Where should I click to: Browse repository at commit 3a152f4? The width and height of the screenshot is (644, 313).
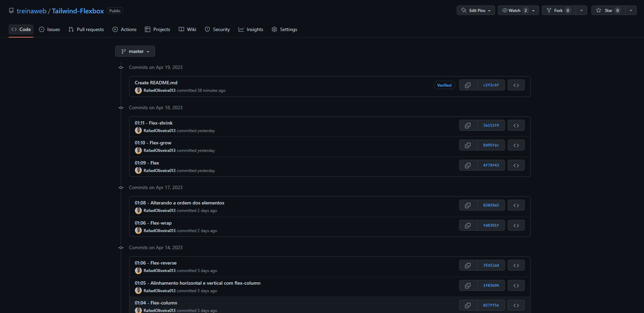[x=516, y=126]
